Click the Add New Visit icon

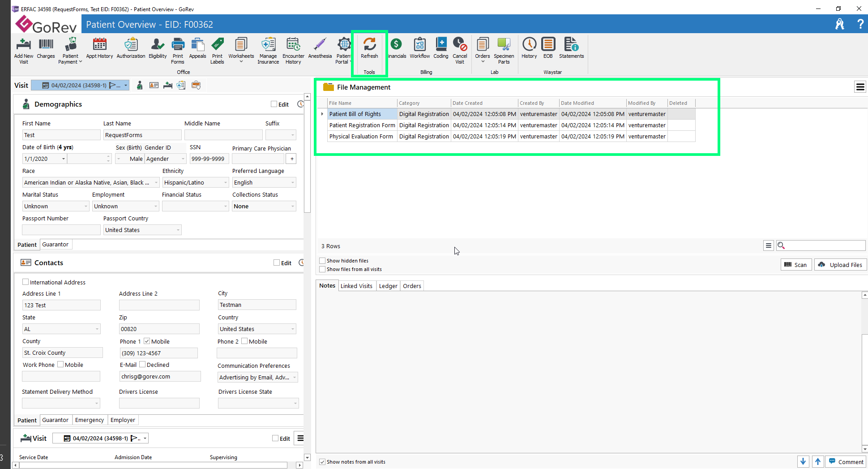click(x=23, y=51)
